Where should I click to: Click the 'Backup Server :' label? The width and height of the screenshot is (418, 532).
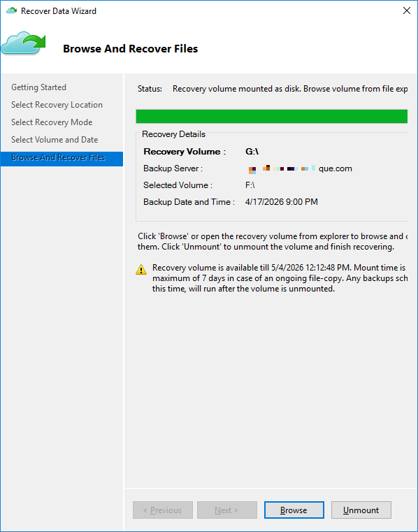[x=173, y=168]
